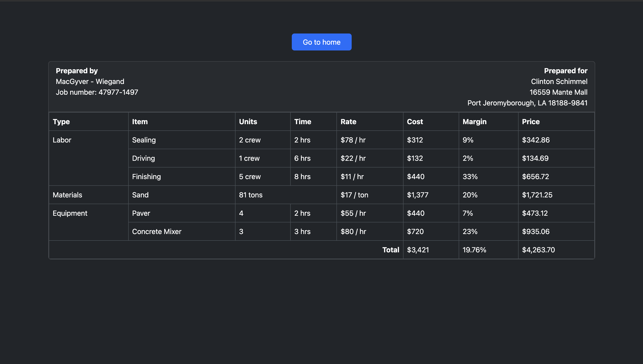Select the '$1,721.25' price cell
The height and width of the screenshot is (364, 643).
point(556,195)
